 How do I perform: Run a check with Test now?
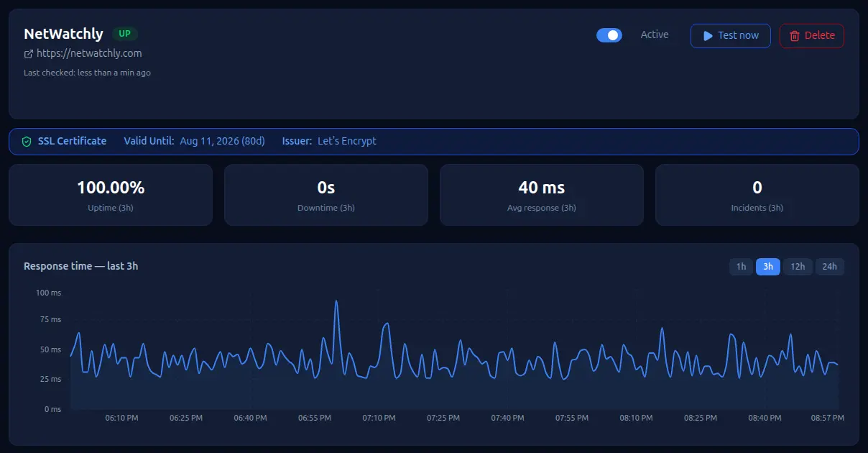pos(731,35)
